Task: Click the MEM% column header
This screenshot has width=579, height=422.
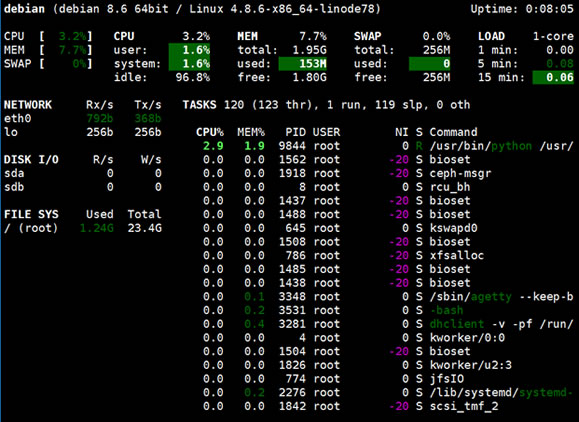Action: tap(251, 132)
